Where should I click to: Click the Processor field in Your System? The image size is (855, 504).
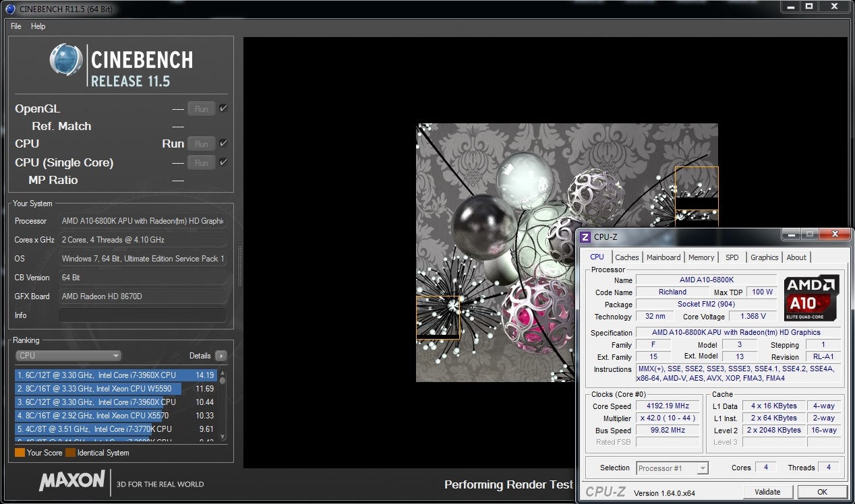pos(142,221)
